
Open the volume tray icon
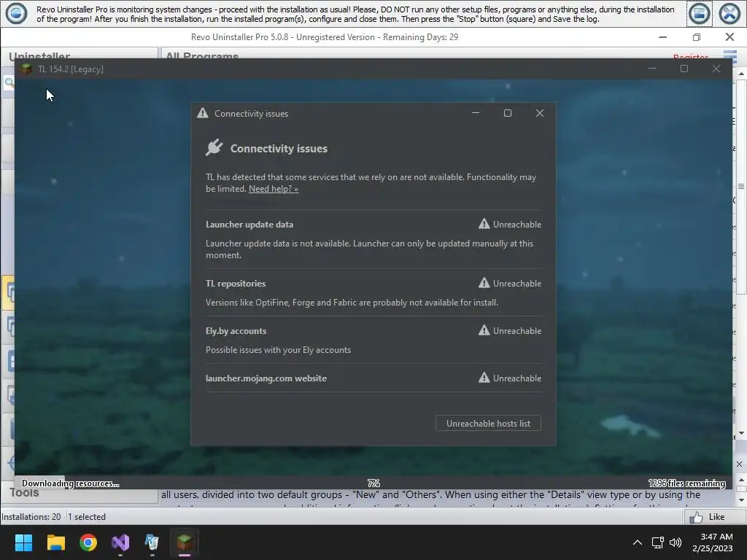click(675, 542)
